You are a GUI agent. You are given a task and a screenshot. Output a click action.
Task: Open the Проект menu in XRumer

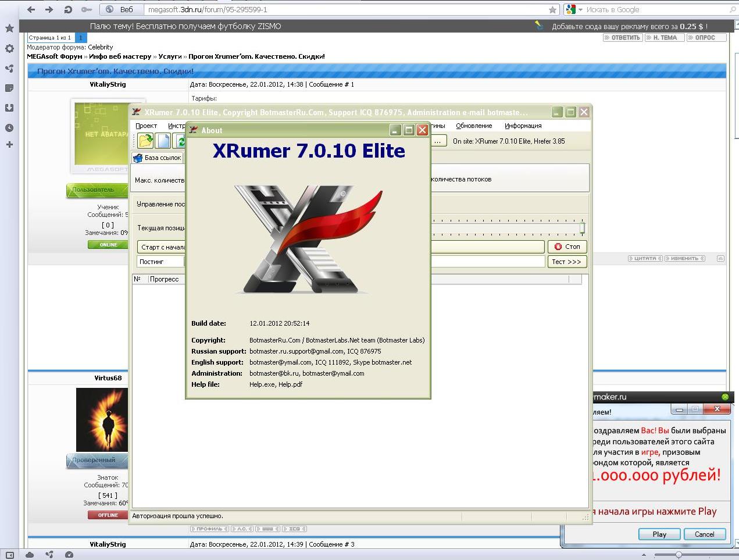click(x=146, y=126)
